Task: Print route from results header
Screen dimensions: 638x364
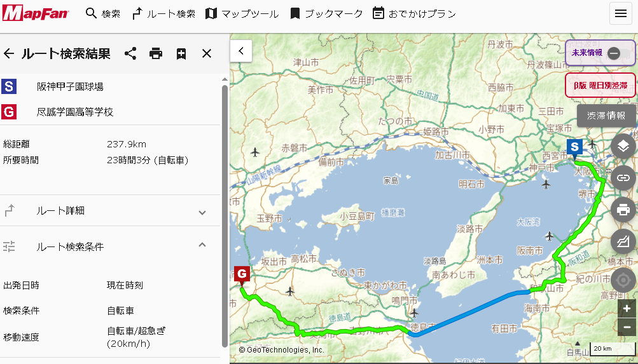Action: [x=155, y=53]
